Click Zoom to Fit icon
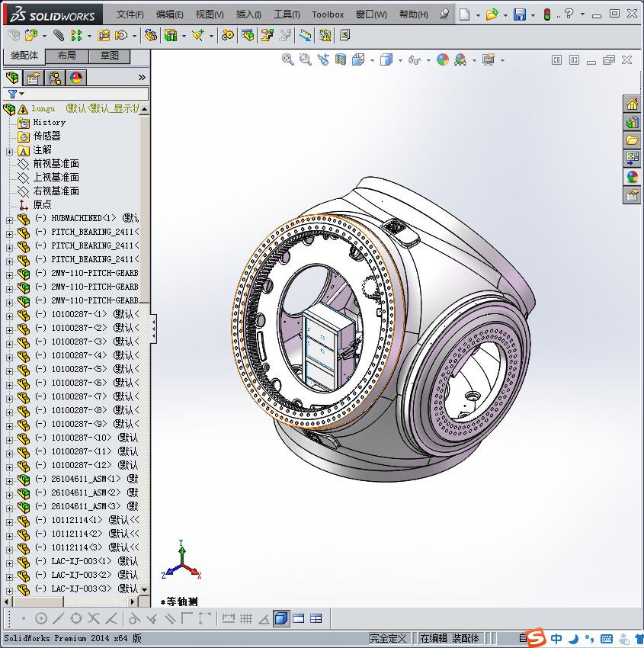 click(x=288, y=60)
